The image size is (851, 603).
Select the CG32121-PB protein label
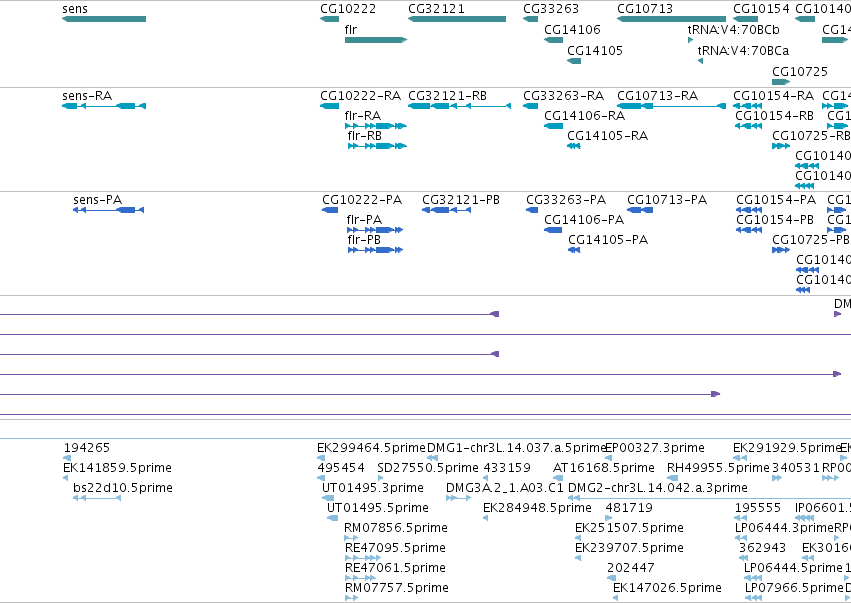coord(461,200)
